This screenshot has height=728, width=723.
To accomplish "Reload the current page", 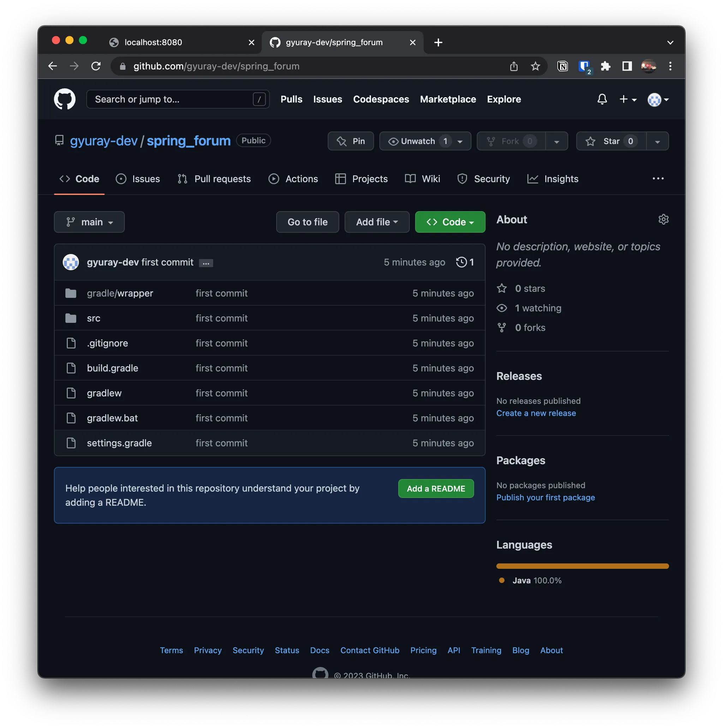I will 96,66.
